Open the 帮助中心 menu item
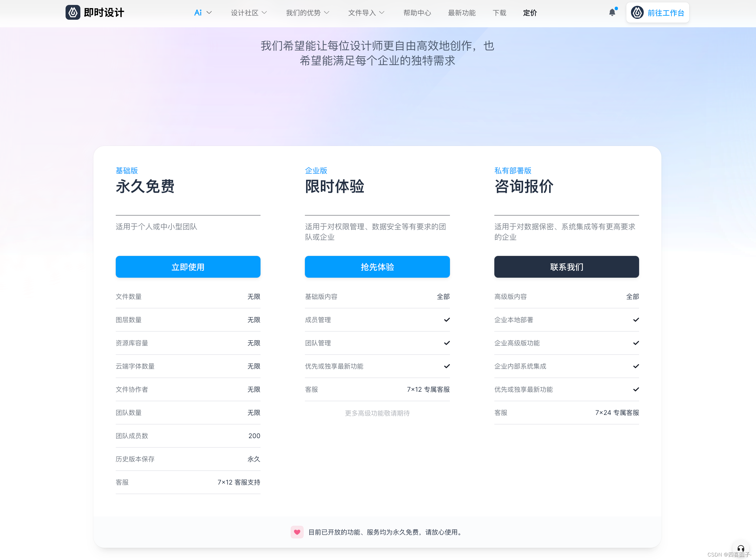756x560 pixels. [x=417, y=13]
